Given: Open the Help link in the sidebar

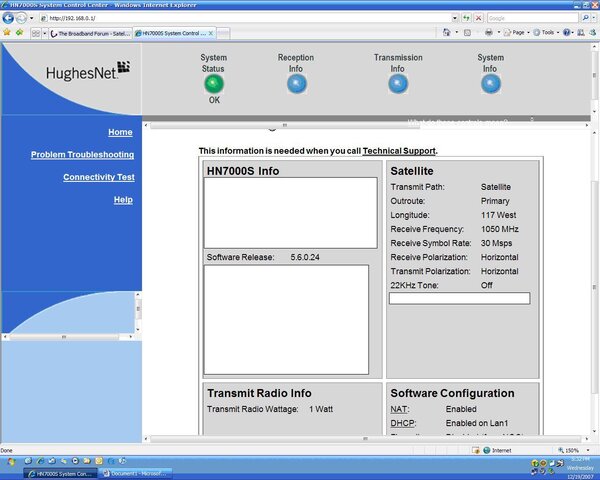Looking at the screenshot, I should [x=123, y=200].
